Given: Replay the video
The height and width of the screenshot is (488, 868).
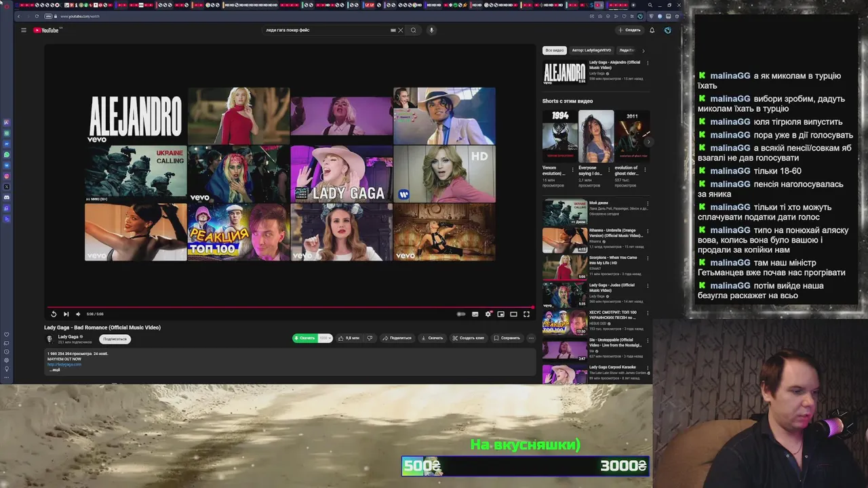Looking at the screenshot, I should coord(54,314).
